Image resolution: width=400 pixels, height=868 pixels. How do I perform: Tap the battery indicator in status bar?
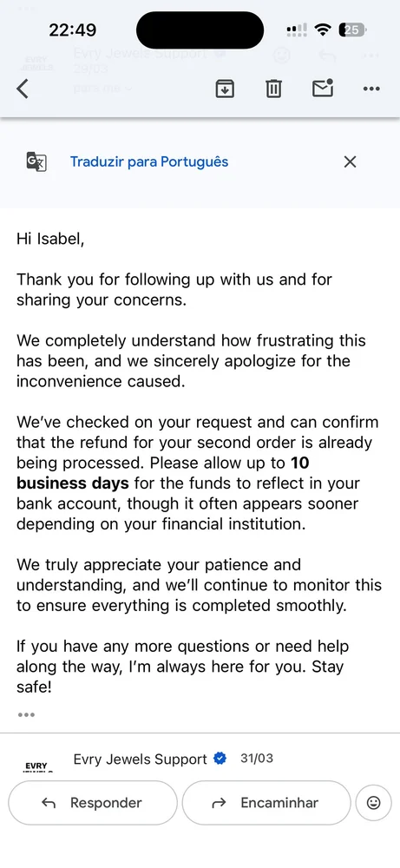click(352, 30)
